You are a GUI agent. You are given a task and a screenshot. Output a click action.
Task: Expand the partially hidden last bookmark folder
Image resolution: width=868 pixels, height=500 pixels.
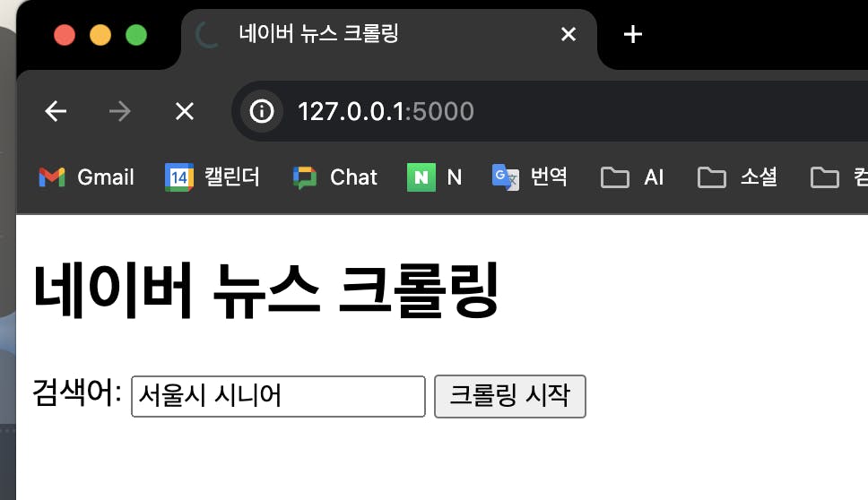[x=838, y=177]
